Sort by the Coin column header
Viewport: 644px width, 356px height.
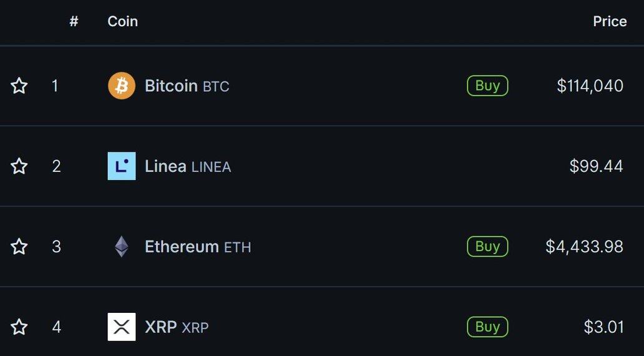click(122, 21)
